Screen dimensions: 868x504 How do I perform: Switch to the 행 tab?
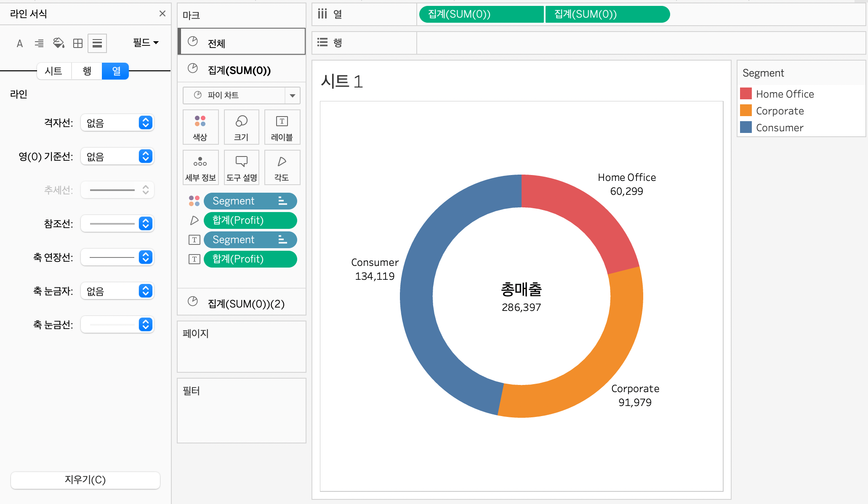[x=87, y=71]
